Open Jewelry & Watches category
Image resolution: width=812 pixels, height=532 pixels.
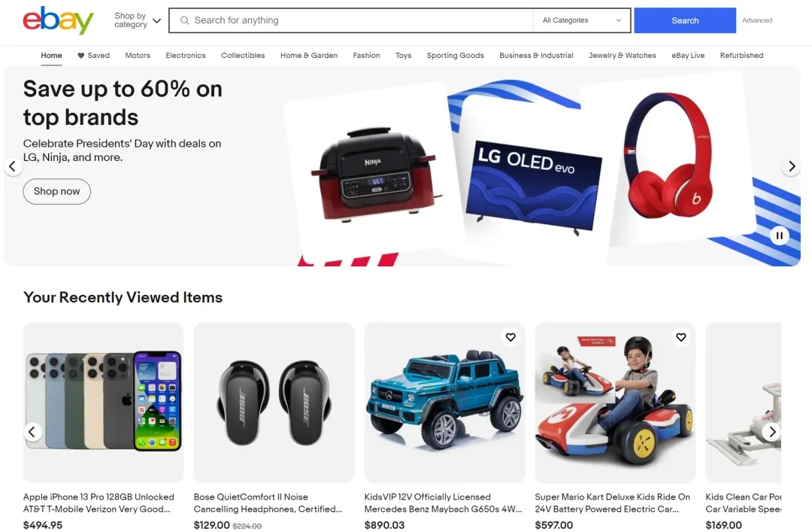pyautogui.click(x=622, y=56)
